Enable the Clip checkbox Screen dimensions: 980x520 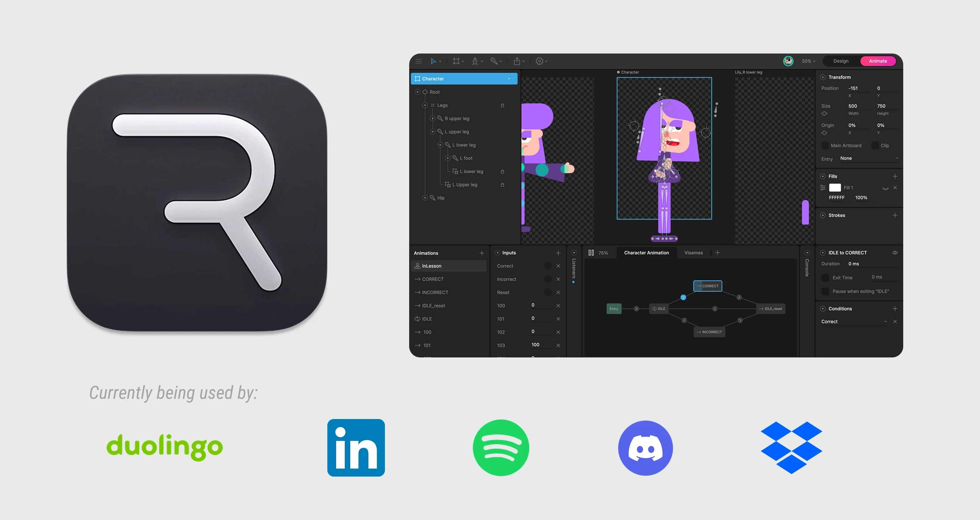pos(875,146)
